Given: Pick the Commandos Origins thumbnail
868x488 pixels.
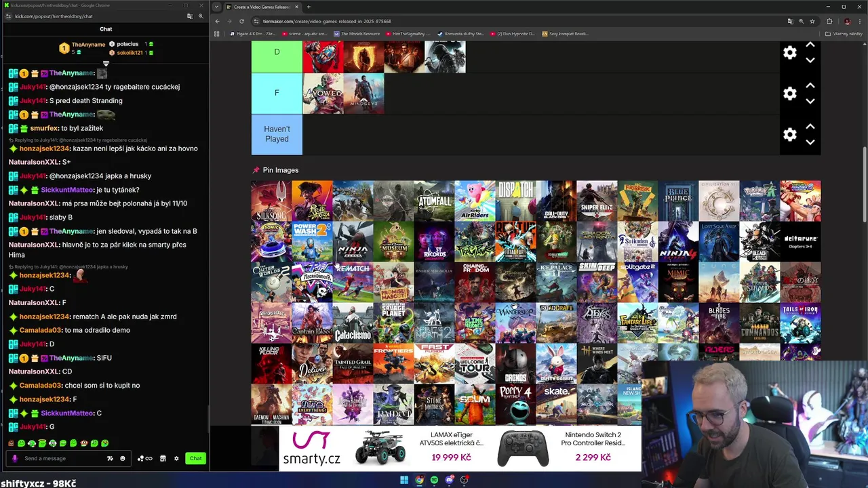Looking at the screenshot, I should (x=759, y=323).
